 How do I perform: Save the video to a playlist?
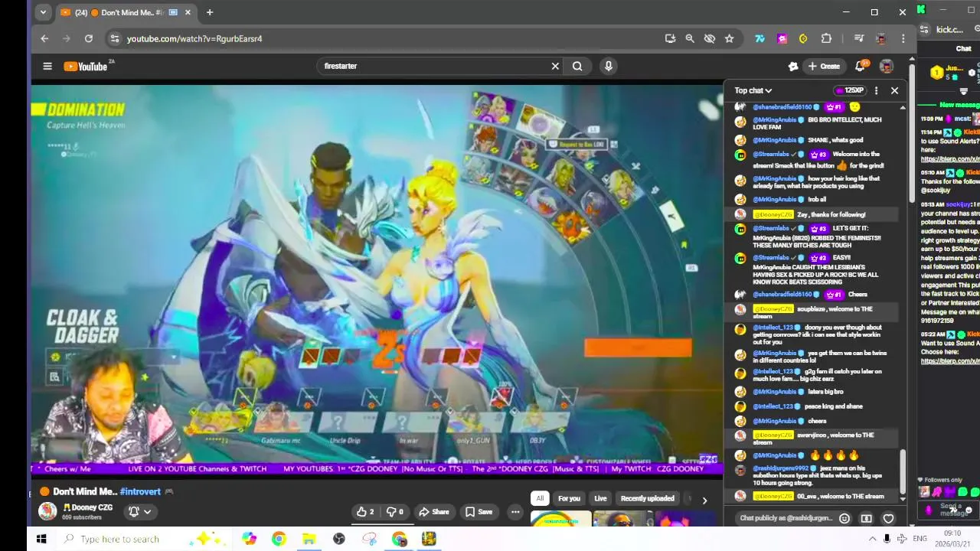click(x=479, y=512)
